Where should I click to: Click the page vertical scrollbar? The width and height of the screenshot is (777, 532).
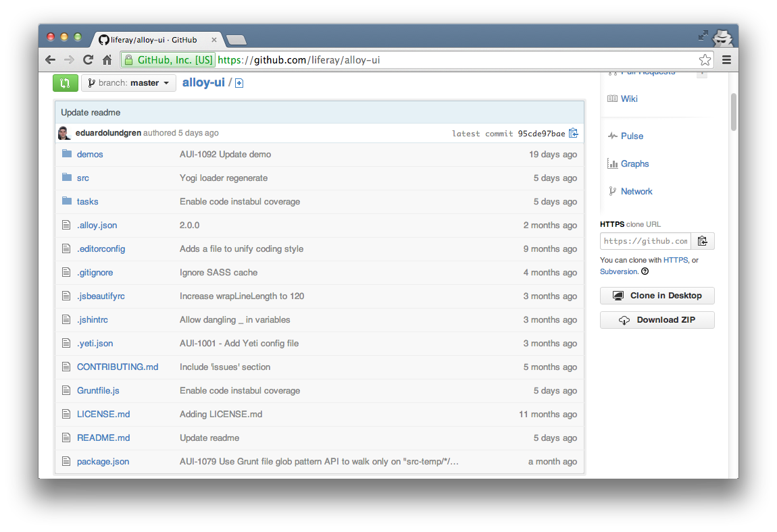coord(733,112)
